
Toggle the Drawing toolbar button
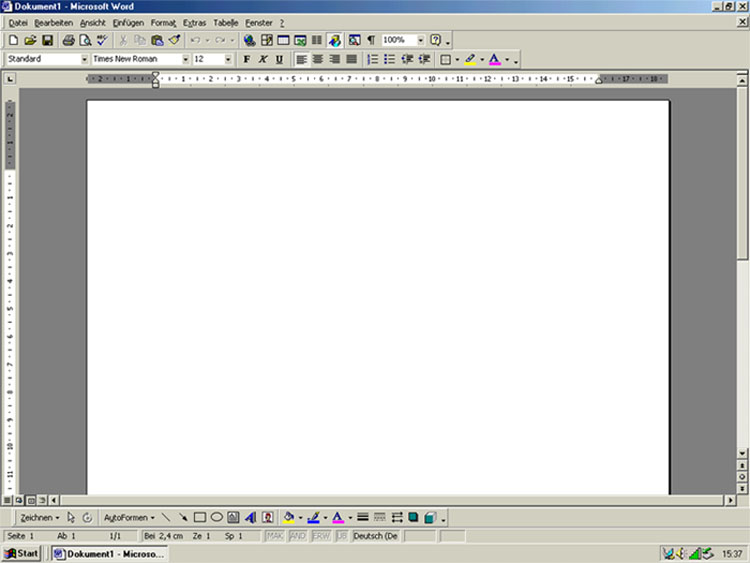pyautogui.click(x=334, y=40)
